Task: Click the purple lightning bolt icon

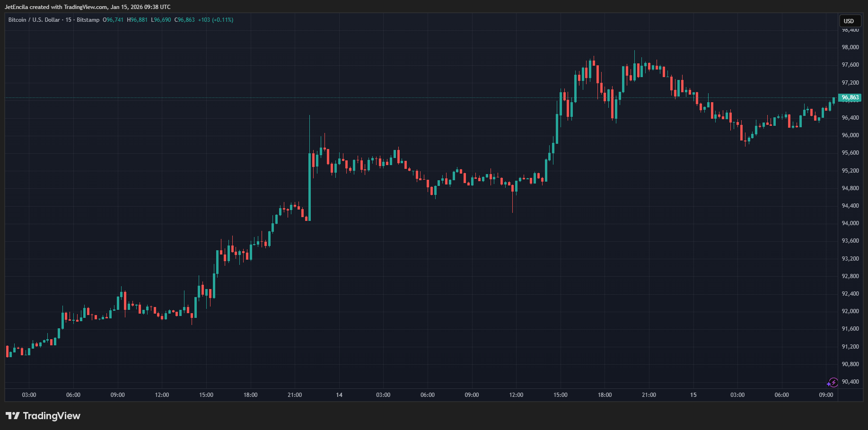Action: pos(833,383)
